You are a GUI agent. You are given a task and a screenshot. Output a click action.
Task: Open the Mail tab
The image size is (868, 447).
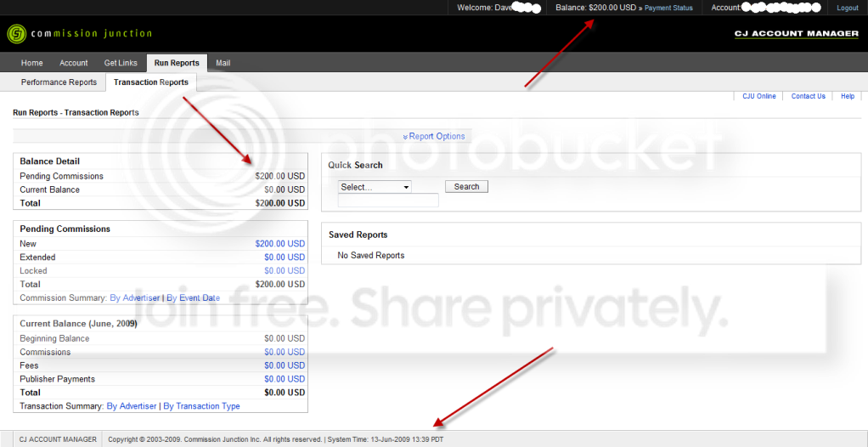(x=223, y=63)
